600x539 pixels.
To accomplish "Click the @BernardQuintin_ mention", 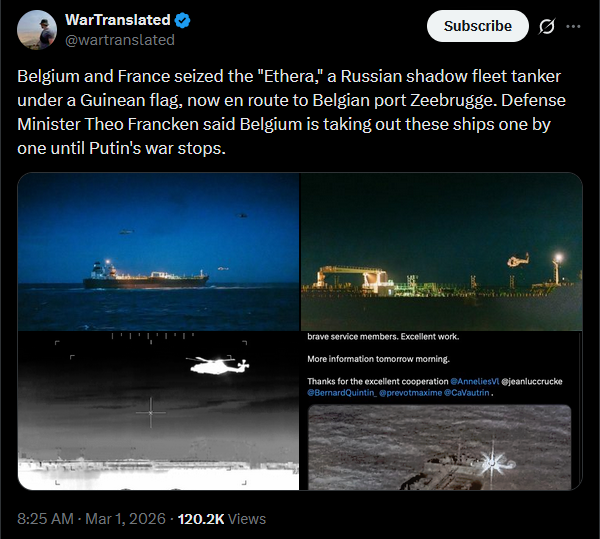I will point(342,393).
